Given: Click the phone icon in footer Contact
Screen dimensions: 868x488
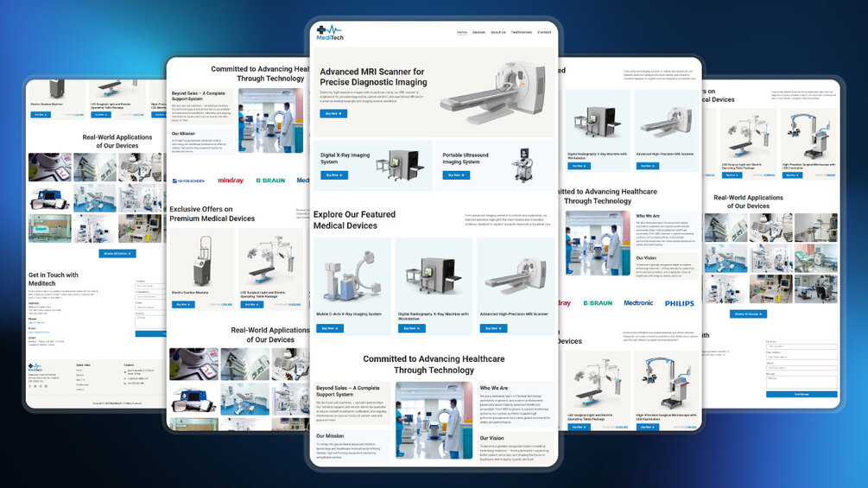Looking at the screenshot, I should (x=125, y=383).
